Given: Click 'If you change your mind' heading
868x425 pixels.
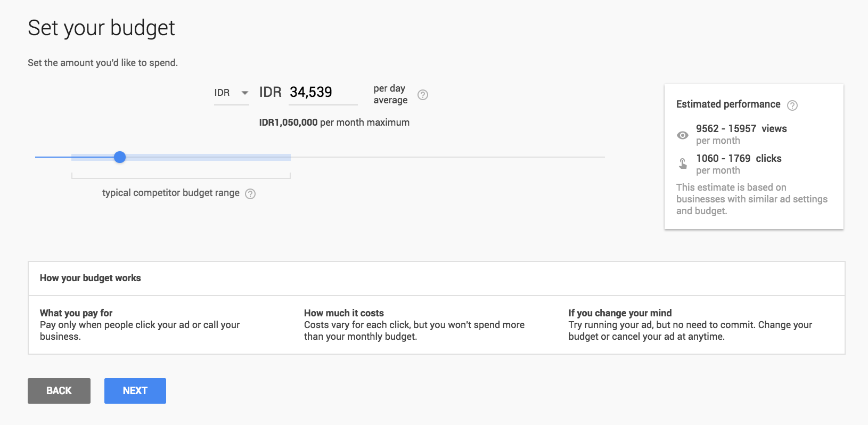Looking at the screenshot, I should coord(620,313).
